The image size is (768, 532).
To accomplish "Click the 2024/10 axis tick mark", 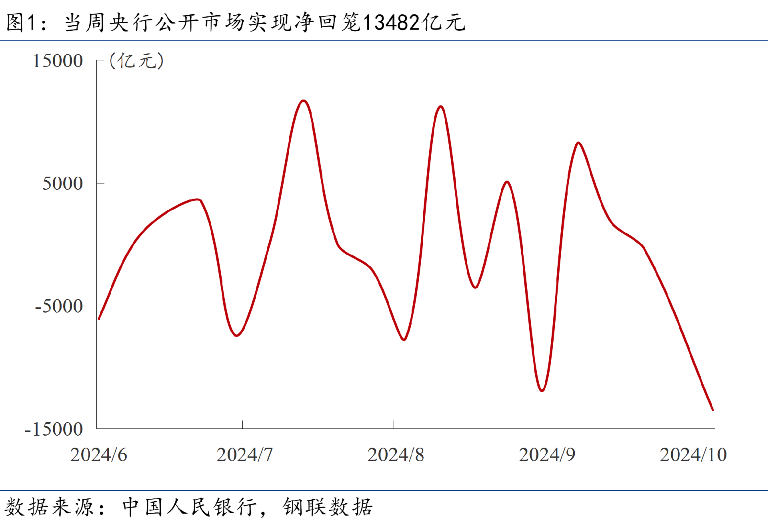I will click(x=691, y=424).
